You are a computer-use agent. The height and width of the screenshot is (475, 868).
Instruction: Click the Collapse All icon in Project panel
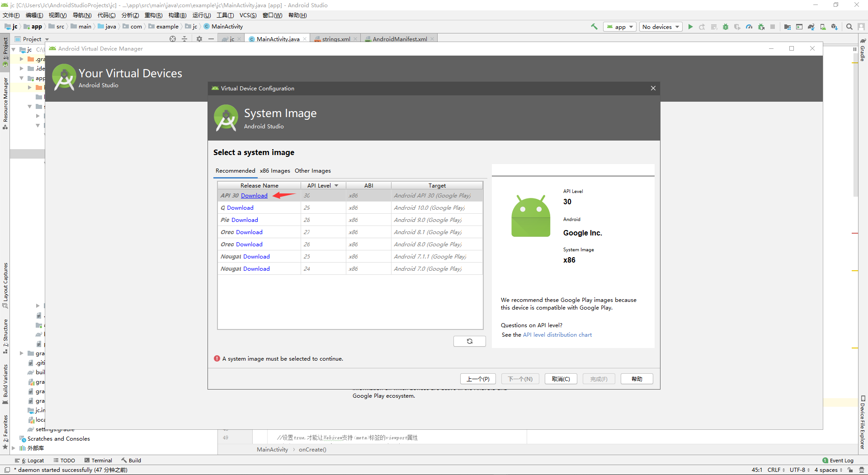coord(184,39)
